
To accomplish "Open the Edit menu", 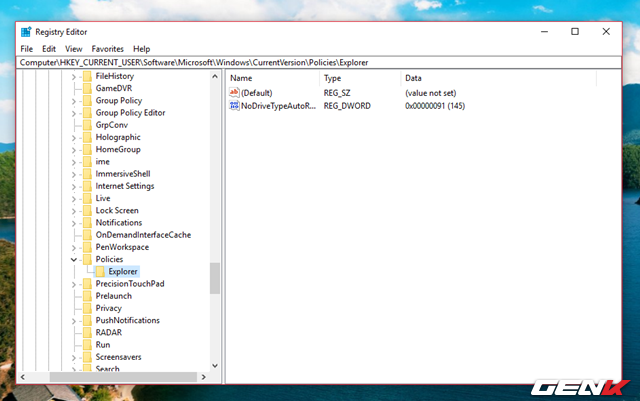I will 49,49.
